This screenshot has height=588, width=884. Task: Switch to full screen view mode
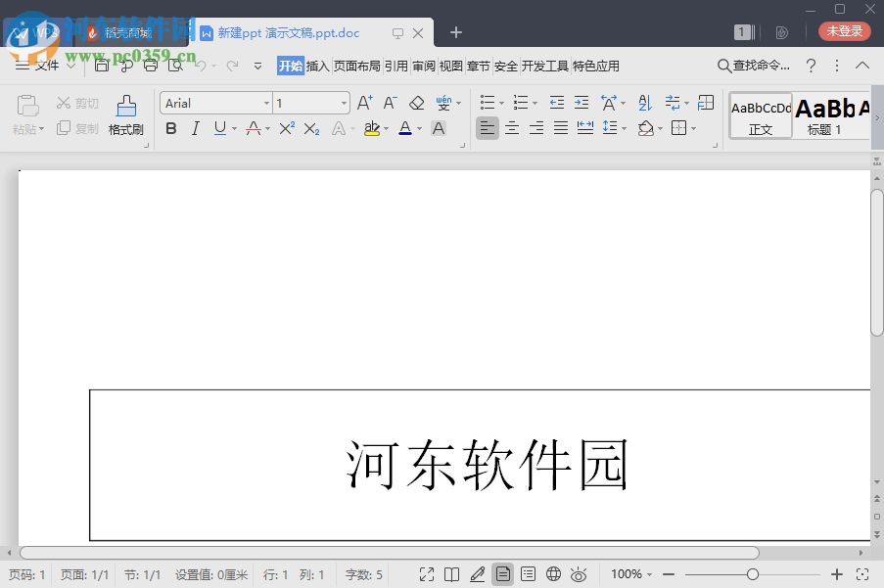coord(425,574)
